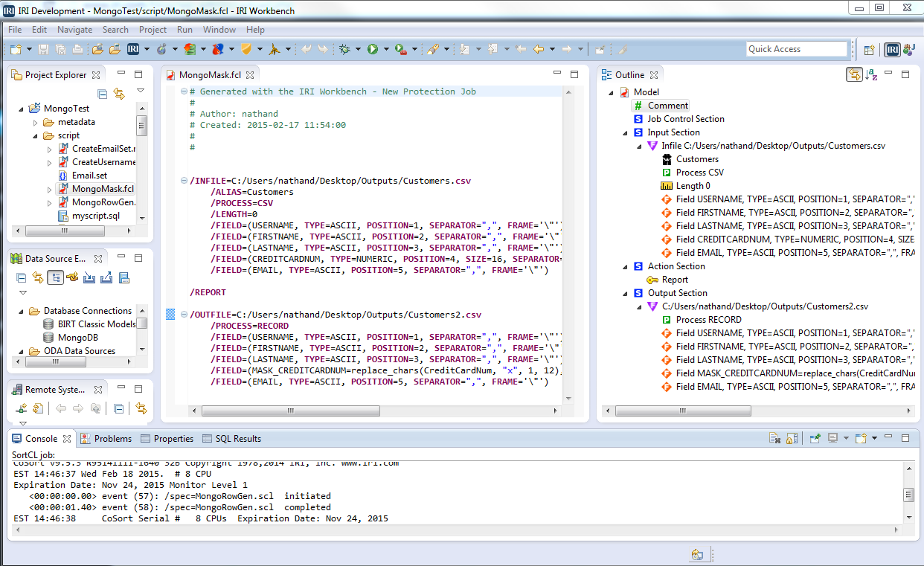This screenshot has width=924, height=566.
Task: Collapse the script folder in Project Explorer
Action: point(36,135)
